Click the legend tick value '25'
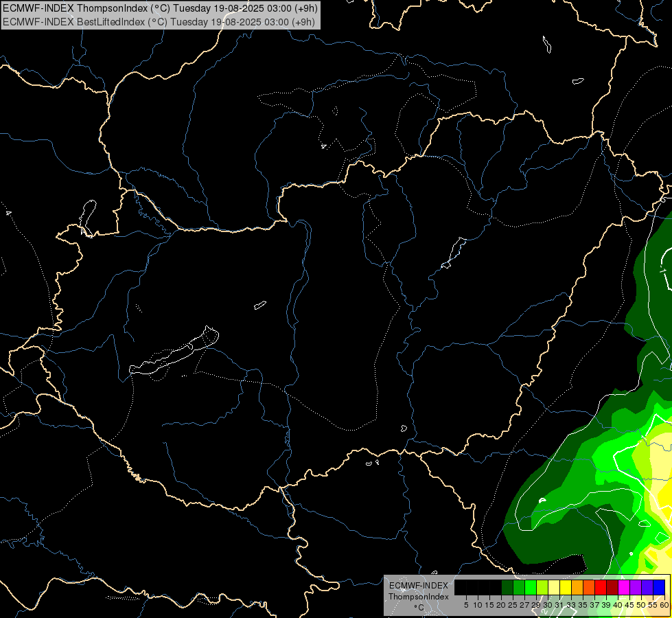 point(513,605)
